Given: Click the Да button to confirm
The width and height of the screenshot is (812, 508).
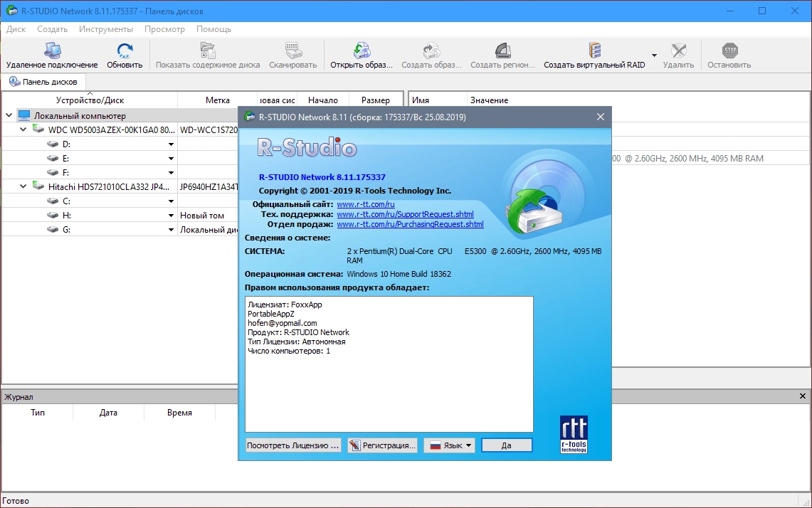Looking at the screenshot, I should tap(507, 445).
